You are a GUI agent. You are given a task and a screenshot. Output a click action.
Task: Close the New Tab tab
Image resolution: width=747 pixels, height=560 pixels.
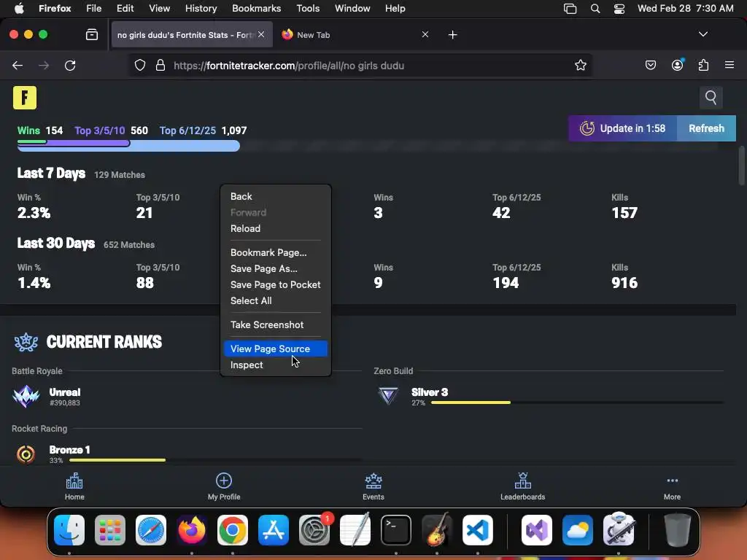425,35
